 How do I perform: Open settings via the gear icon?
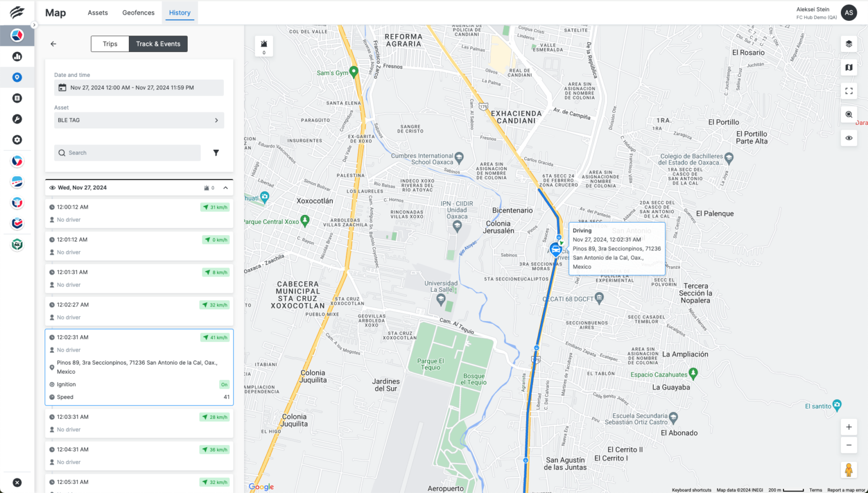click(x=17, y=140)
